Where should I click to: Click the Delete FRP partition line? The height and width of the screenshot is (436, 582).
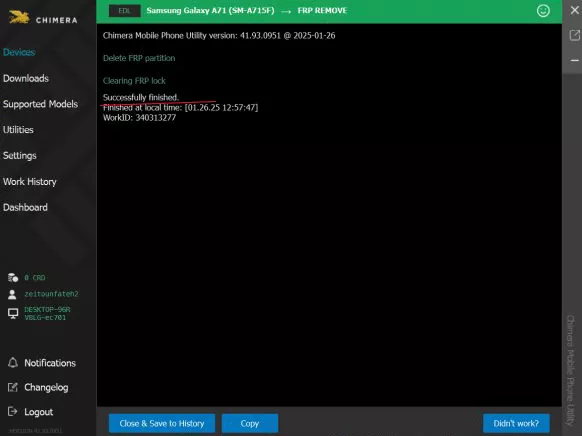tap(139, 58)
